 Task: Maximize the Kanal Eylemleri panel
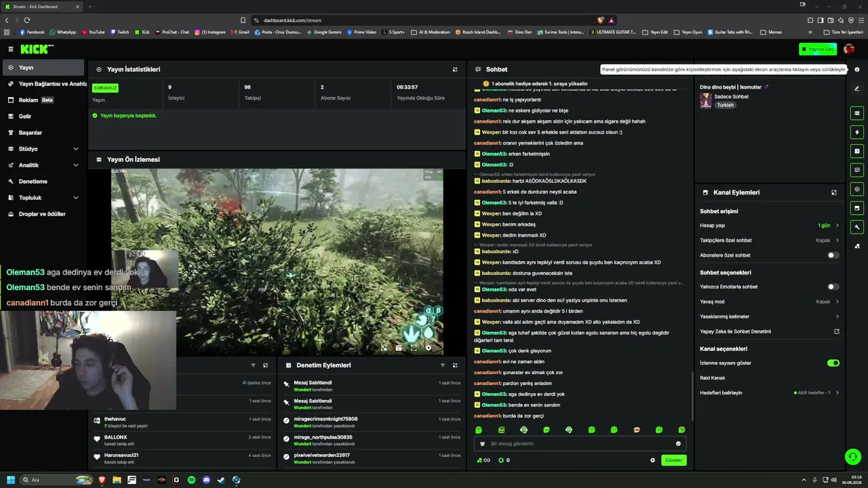[x=834, y=192]
